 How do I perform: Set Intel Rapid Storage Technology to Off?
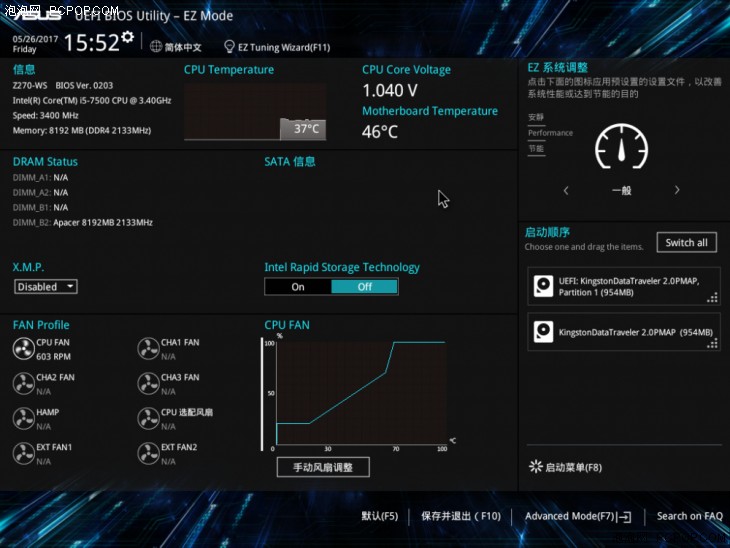[365, 287]
